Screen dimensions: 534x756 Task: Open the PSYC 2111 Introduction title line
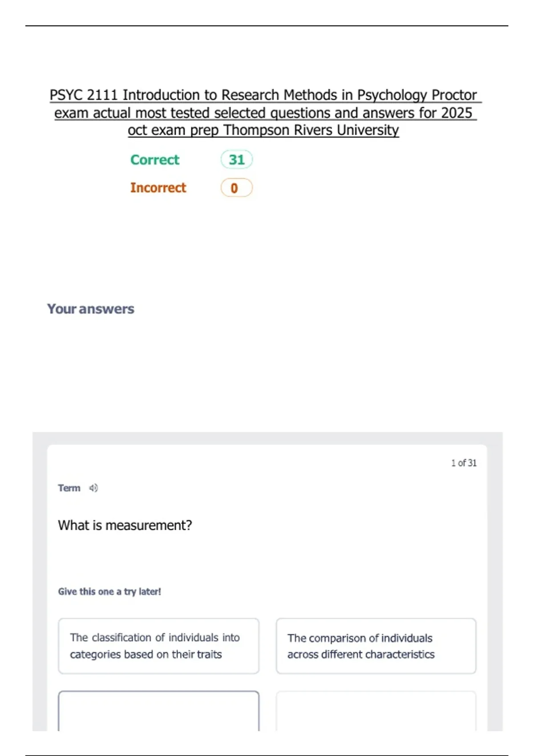click(263, 95)
